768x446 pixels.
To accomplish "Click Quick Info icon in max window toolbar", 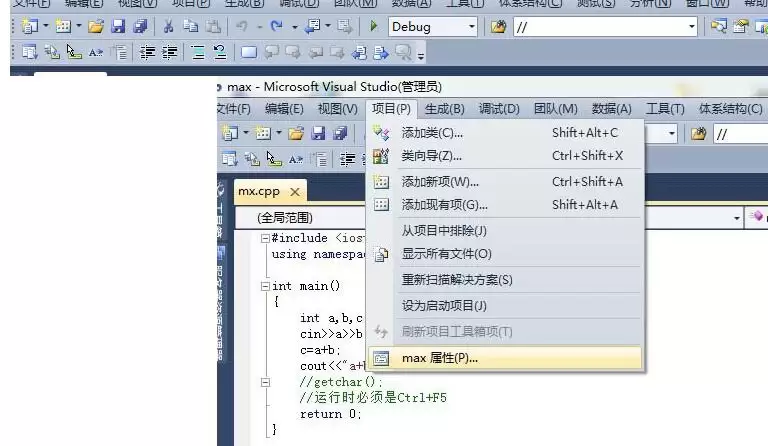I will tap(274, 159).
